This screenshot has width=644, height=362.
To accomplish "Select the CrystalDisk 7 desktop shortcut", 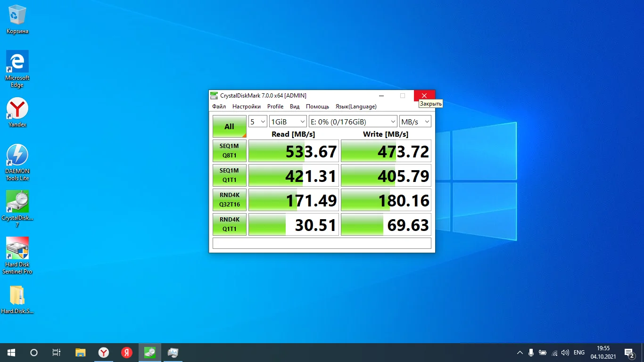I will (x=17, y=209).
